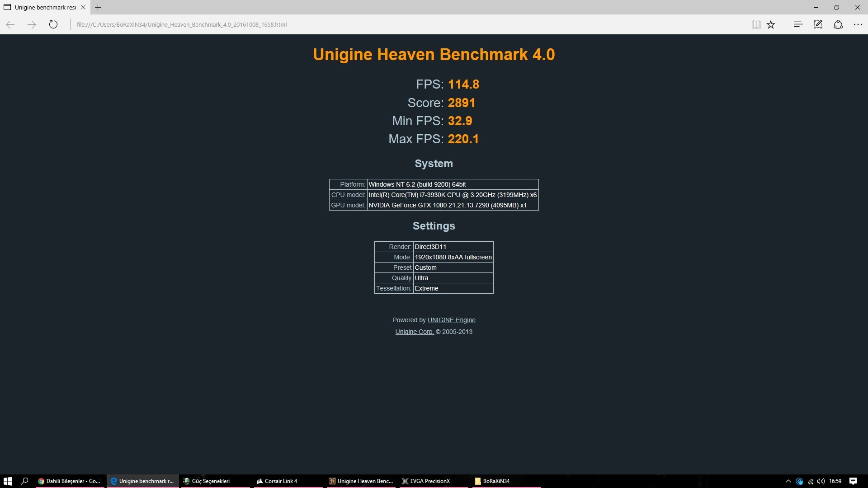Click the NVIDIA GeForce GTX 1080 cell
868x488 pixels.
453,205
